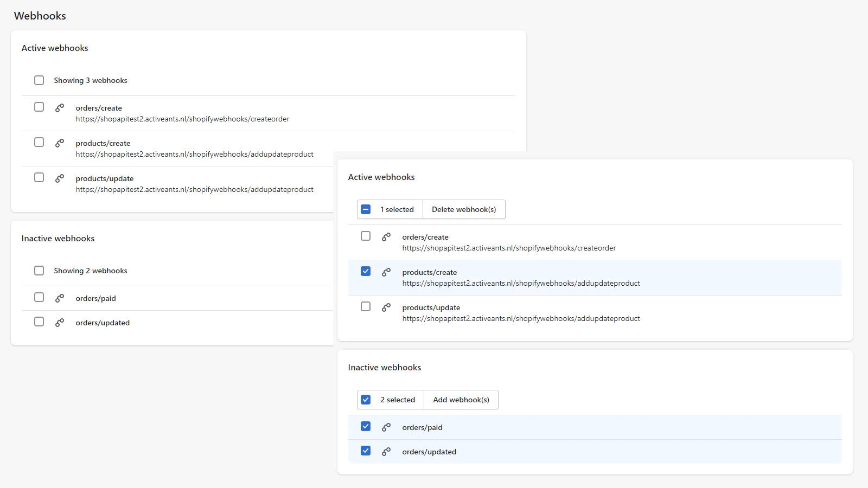Uncheck the '2 selected' select-all checkbox
Image resolution: width=868 pixels, height=488 pixels.
(x=366, y=400)
